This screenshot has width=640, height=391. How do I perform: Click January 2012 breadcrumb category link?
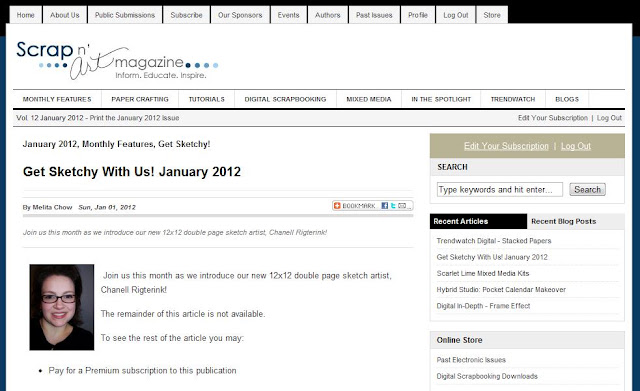click(50, 144)
